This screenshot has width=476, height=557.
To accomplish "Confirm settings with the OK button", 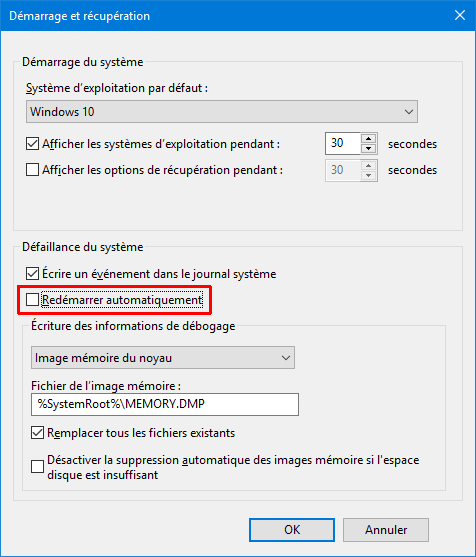I will pos(292,530).
